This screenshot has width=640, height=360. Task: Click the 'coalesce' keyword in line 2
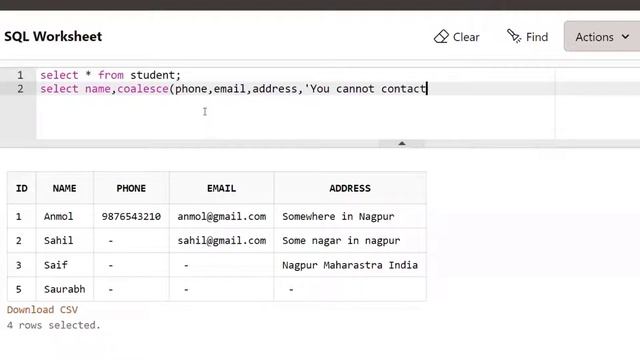tap(143, 89)
